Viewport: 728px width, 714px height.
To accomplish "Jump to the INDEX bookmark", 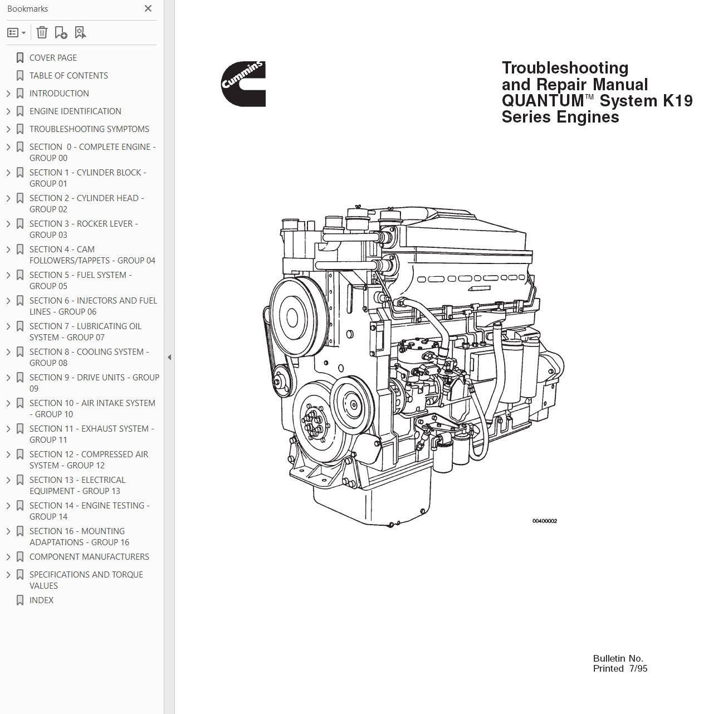I will point(41,600).
